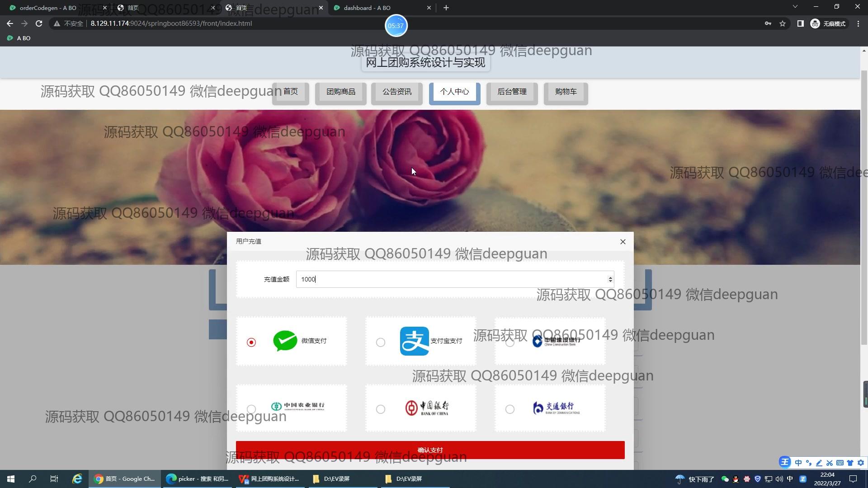Open the saved passwords key icon
The height and width of the screenshot is (488, 868).
click(768, 23)
